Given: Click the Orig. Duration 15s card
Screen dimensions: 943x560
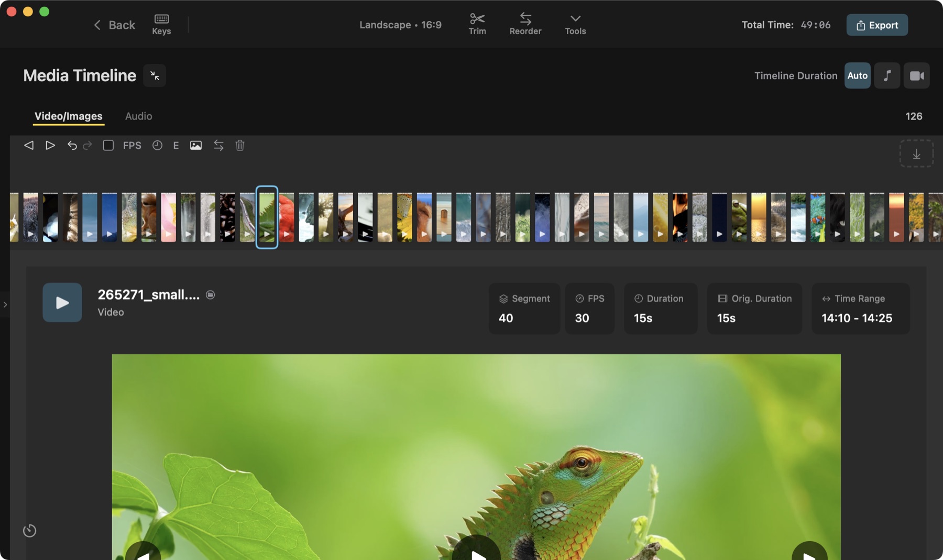Looking at the screenshot, I should coord(754,309).
